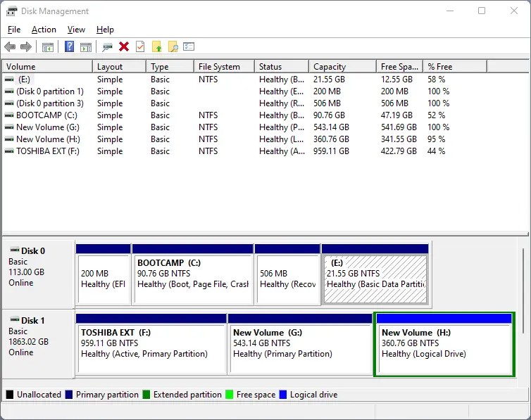Toggle the Show/Hide Console Tree icon

point(48,47)
